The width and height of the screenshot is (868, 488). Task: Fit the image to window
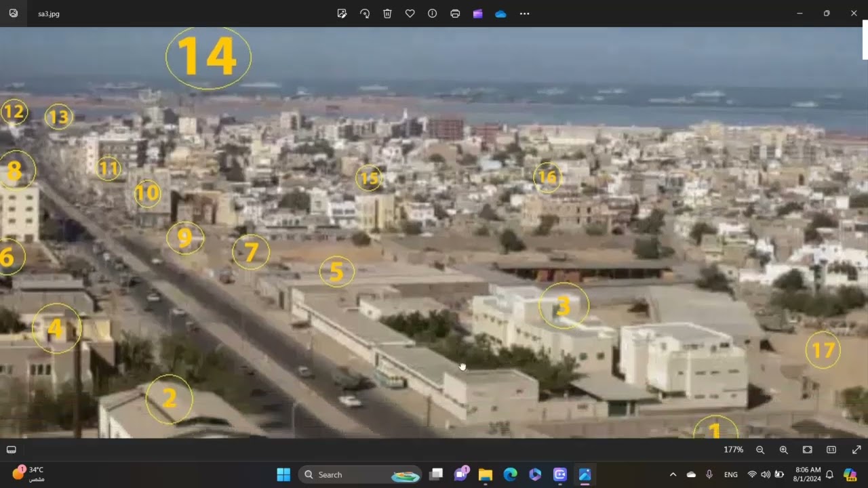pos(807,449)
